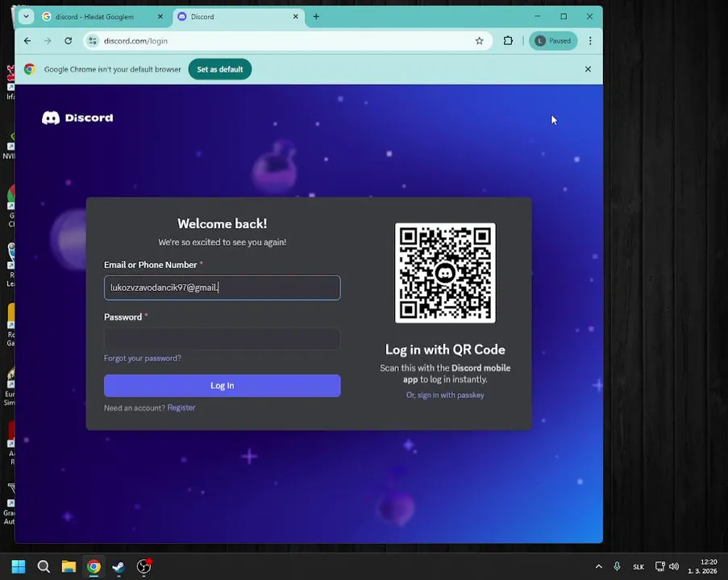Screen dimensions: 728x580
Task: Minimize the Chrome window
Action: 537,16
